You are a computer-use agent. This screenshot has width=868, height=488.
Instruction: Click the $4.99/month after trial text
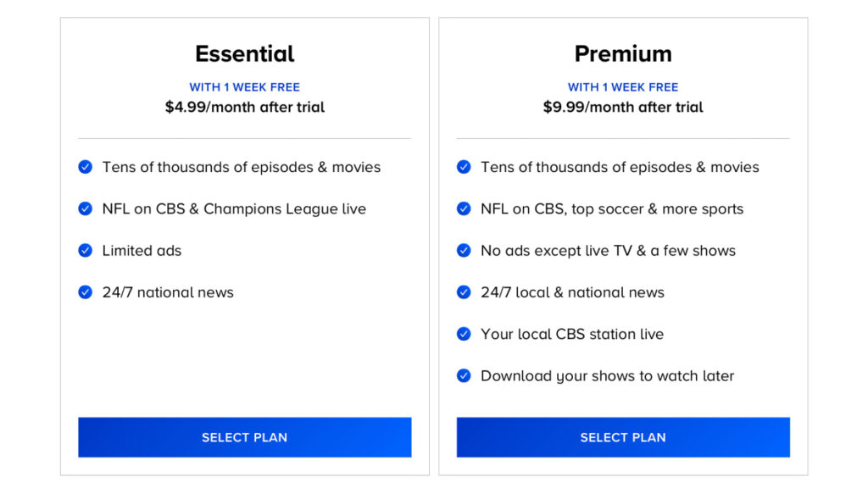point(244,107)
